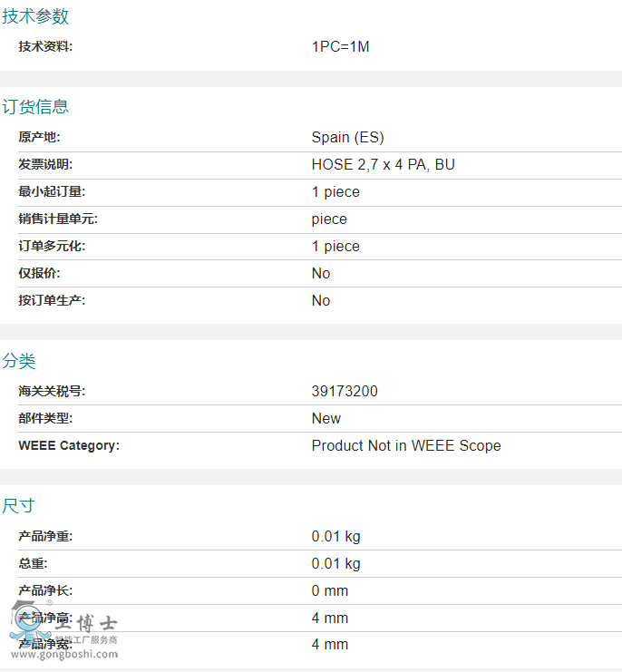Click the www.gongboshi.com watermark link
The width and height of the screenshot is (622, 672).
point(64,654)
